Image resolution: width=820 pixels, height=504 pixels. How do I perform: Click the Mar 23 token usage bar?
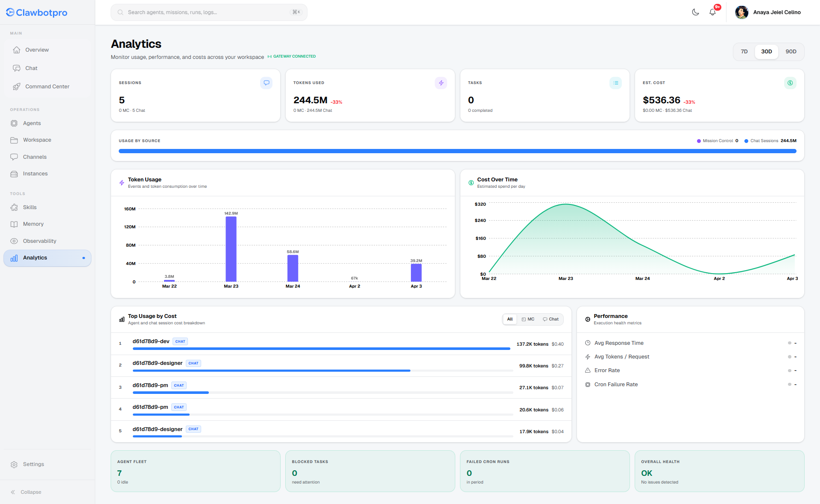[x=231, y=249]
